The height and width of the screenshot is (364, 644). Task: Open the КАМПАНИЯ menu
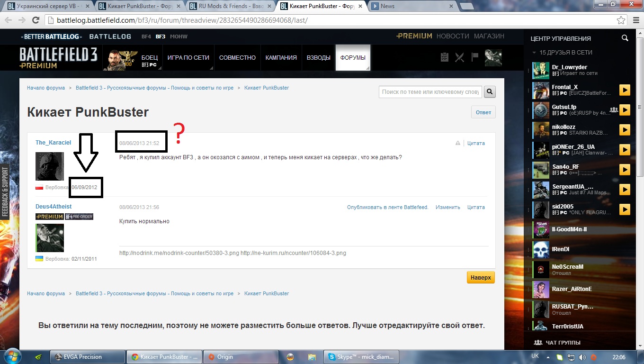[281, 57]
